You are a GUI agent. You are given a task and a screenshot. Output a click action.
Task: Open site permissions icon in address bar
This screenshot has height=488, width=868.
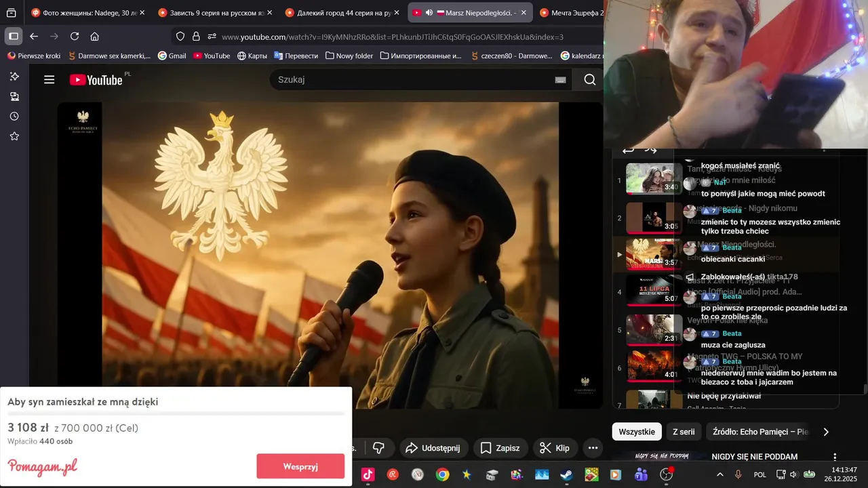coord(212,37)
